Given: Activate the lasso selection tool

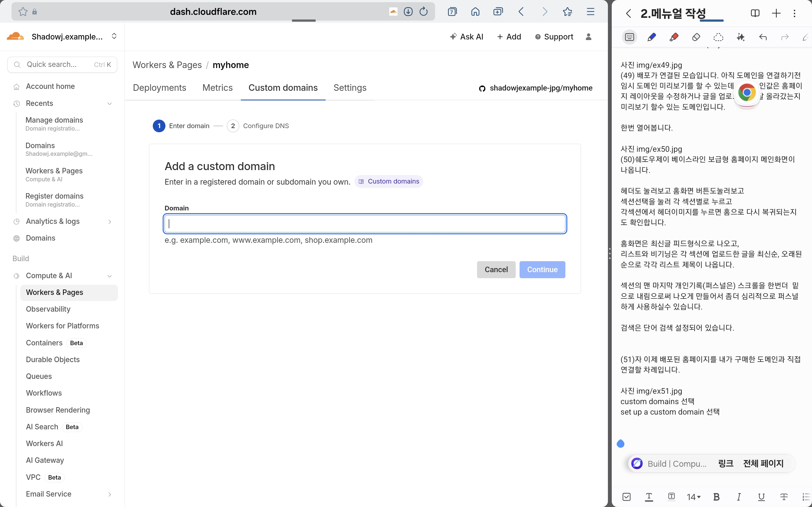Looking at the screenshot, I should 718,37.
